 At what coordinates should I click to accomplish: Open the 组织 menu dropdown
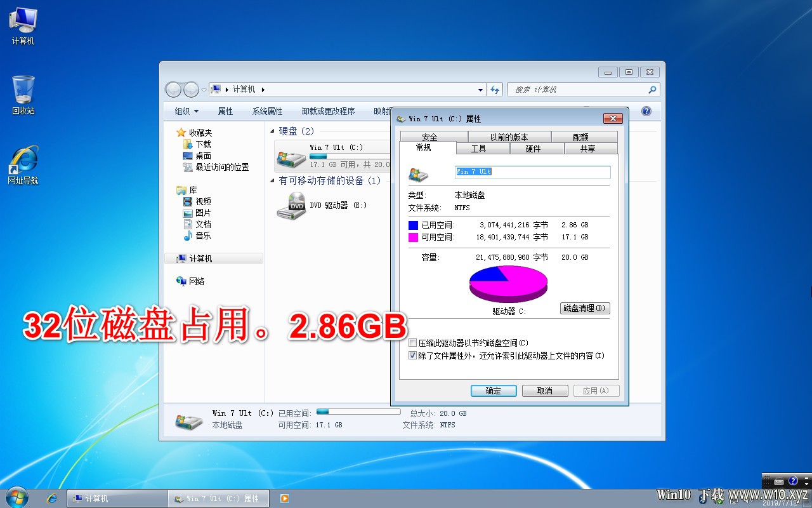(187, 111)
